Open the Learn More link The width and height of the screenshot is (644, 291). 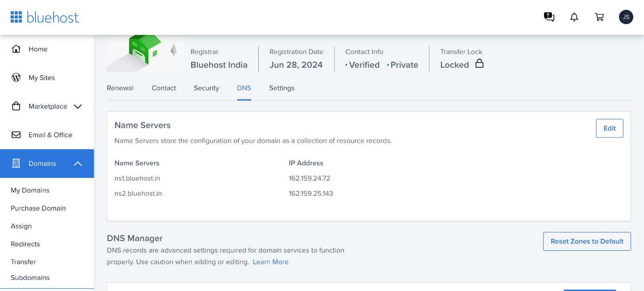coord(270,262)
